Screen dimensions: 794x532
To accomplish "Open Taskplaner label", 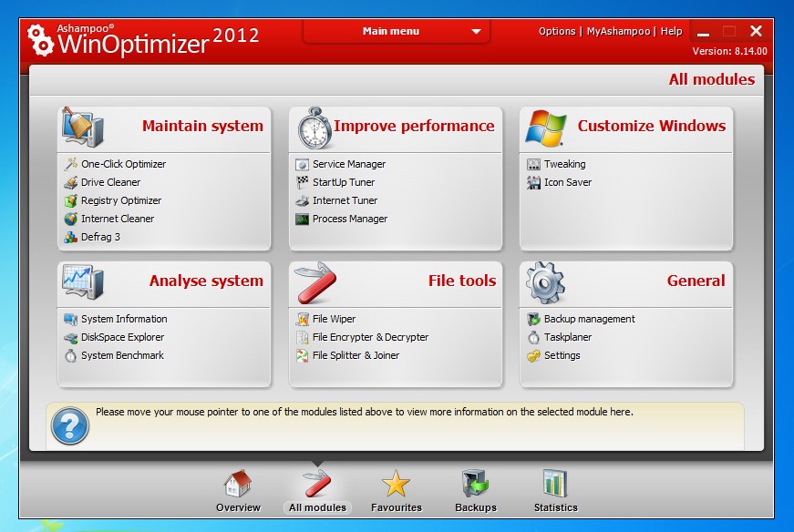I will click(x=568, y=337).
